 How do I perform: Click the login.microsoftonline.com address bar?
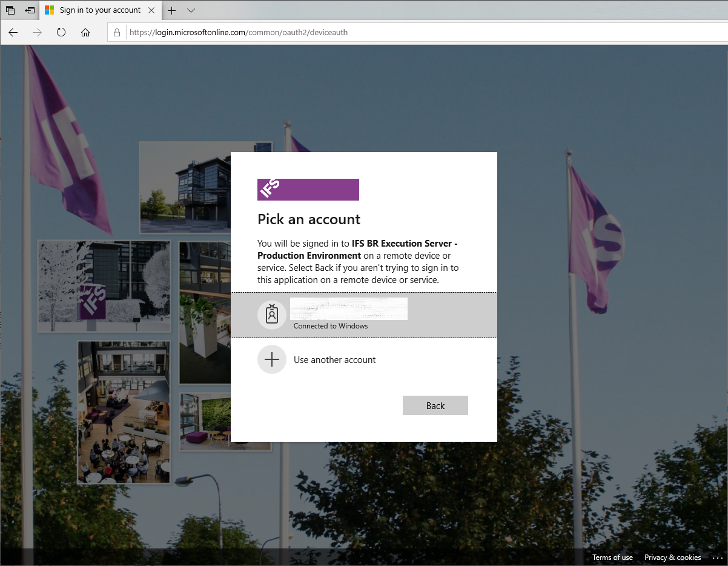tap(363, 33)
